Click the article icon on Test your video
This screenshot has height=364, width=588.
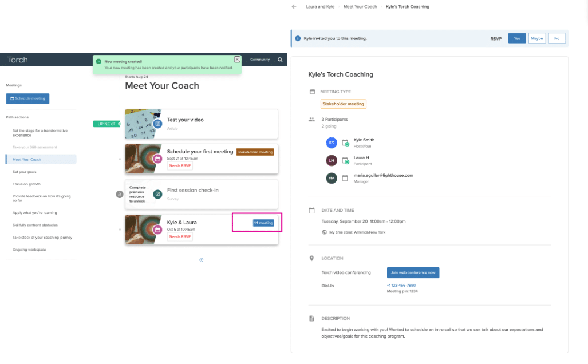(157, 123)
